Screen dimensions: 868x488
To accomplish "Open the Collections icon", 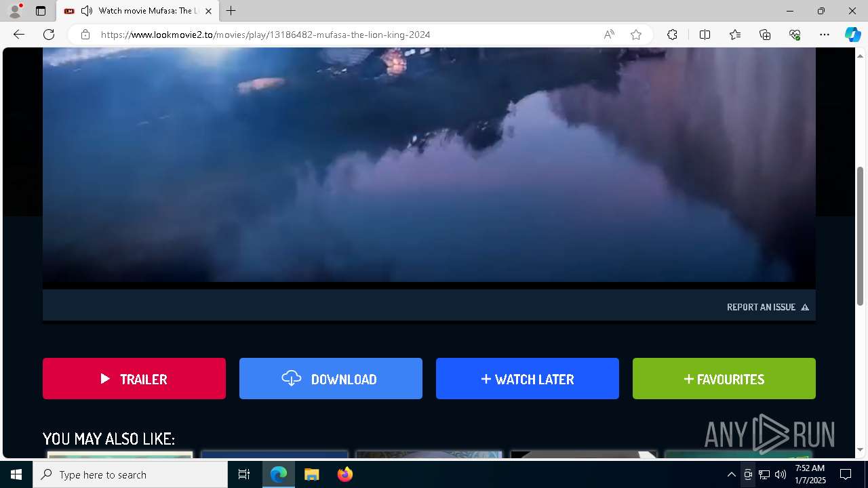I will tap(765, 35).
